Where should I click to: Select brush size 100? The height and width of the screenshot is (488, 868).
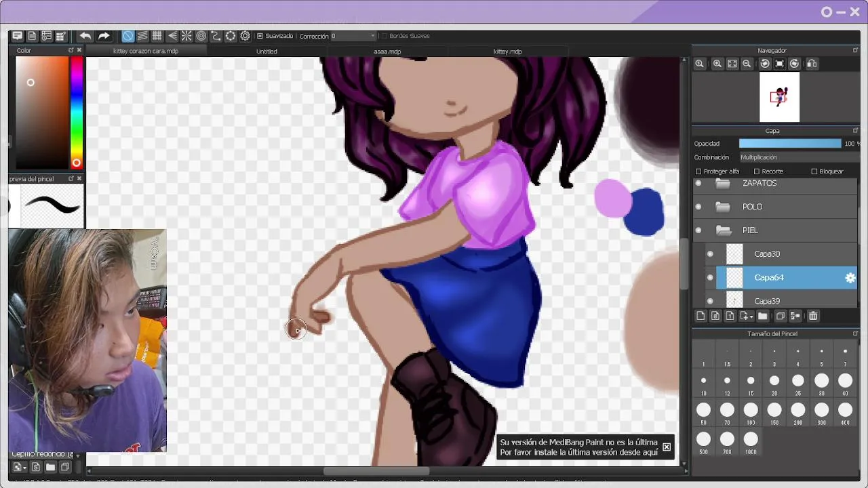click(751, 413)
